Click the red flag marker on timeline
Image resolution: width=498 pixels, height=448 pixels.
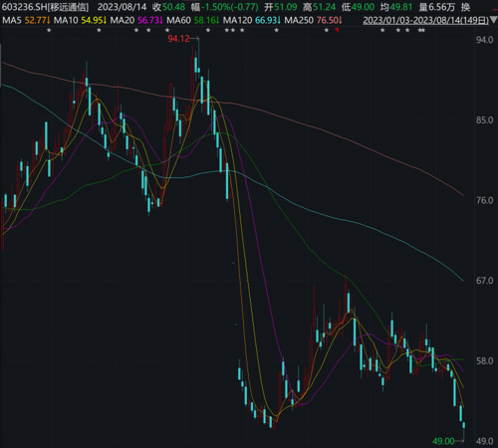click(x=337, y=30)
